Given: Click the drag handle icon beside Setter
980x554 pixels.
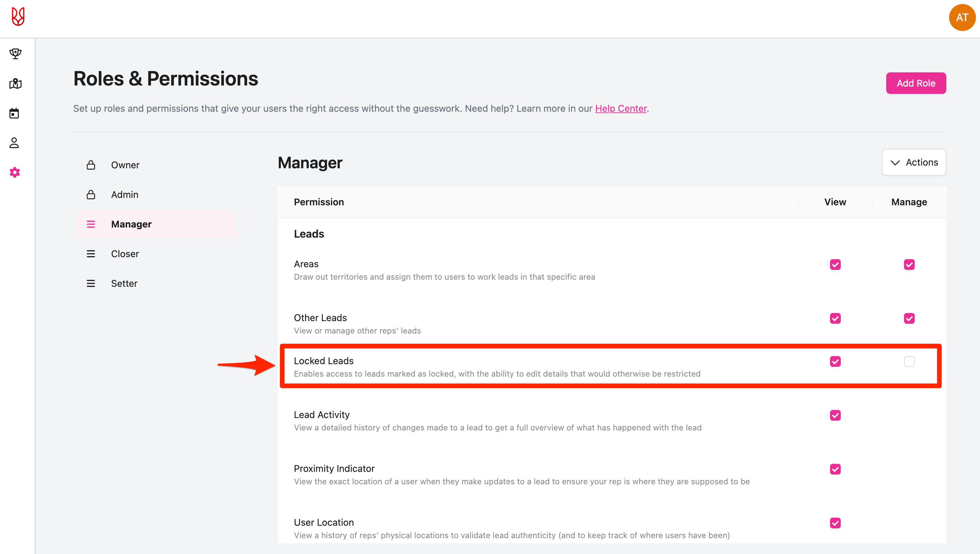Looking at the screenshot, I should (90, 283).
